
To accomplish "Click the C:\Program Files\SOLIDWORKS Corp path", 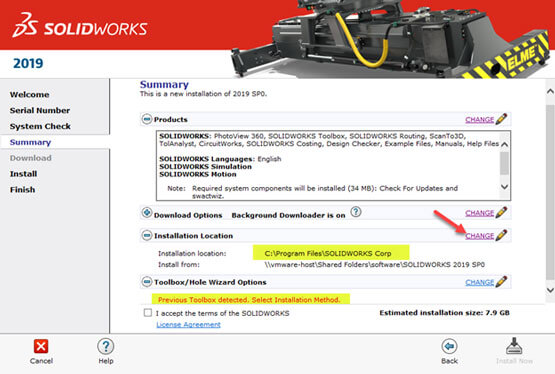I will 328,253.
